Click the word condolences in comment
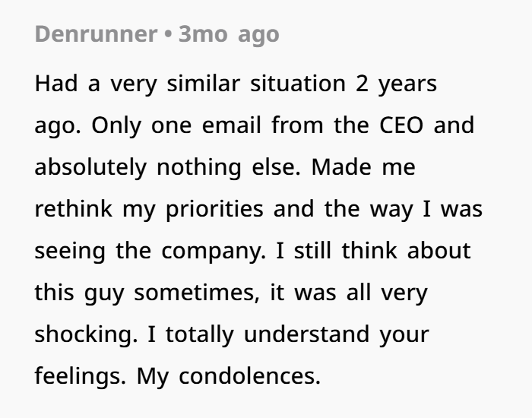 pos(249,376)
